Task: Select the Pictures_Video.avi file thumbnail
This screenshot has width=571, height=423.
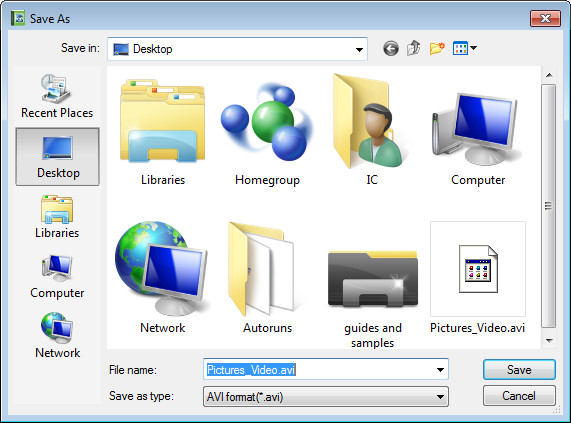Action: [x=478, y=269]
